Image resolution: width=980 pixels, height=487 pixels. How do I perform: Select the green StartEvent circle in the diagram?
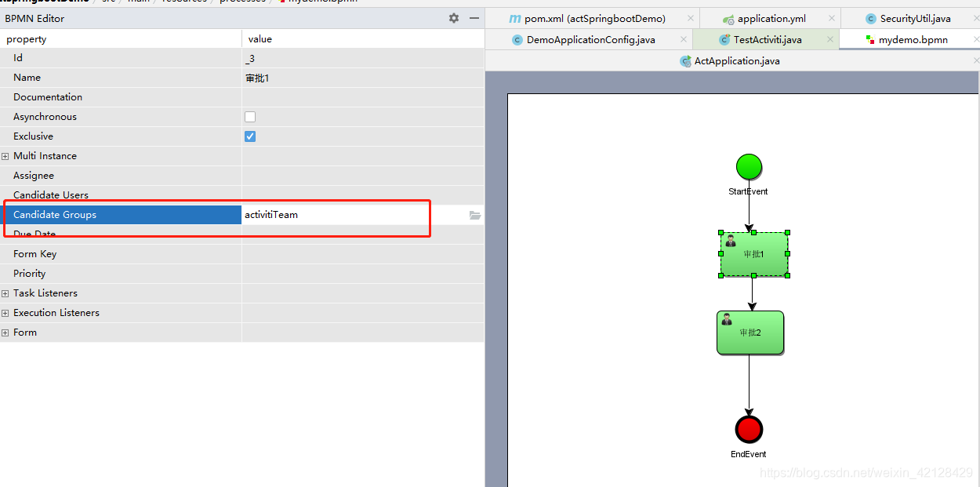[x=749, y=166]
